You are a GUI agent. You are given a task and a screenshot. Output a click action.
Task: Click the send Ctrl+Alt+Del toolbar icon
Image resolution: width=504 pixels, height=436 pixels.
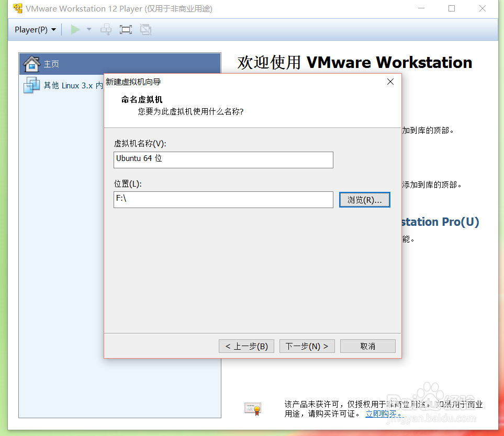click(106, 30)
